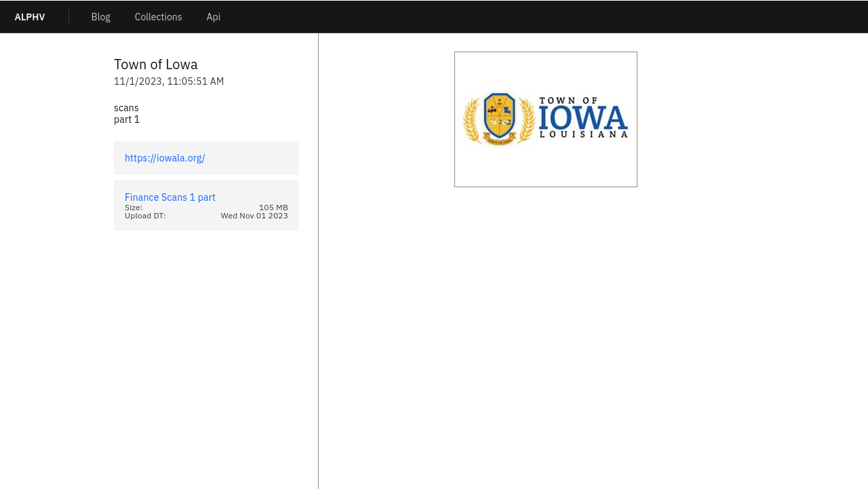Click the Size label in the file card

(x=134, y=208)
